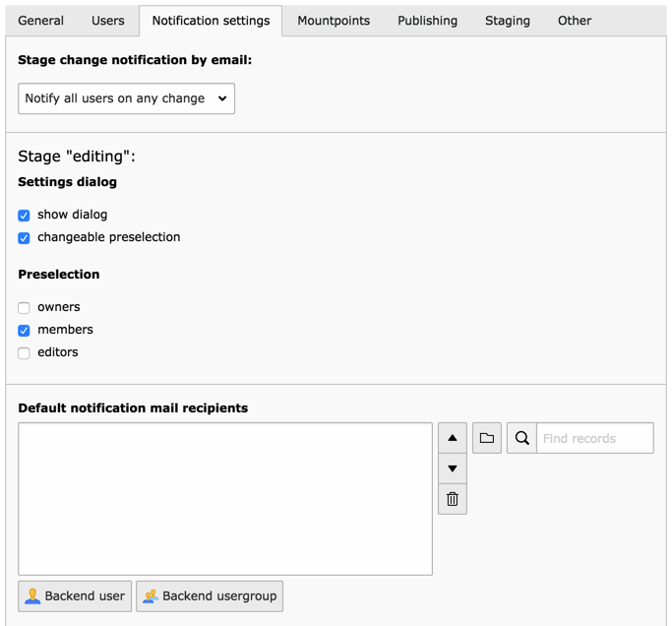672x626 pixels.
Task: Click the trash icon to remove recipient
Action: click(452, 499)
